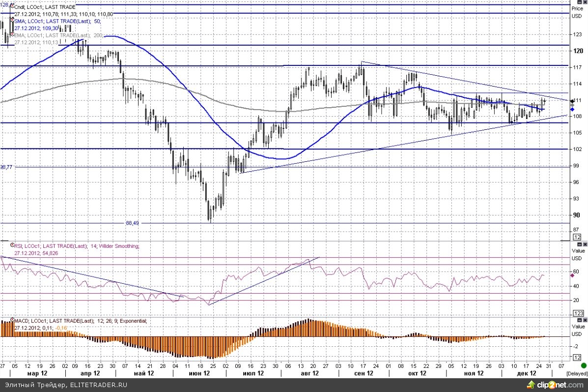Close the MACD indicator pane

(x=584, y=320)
